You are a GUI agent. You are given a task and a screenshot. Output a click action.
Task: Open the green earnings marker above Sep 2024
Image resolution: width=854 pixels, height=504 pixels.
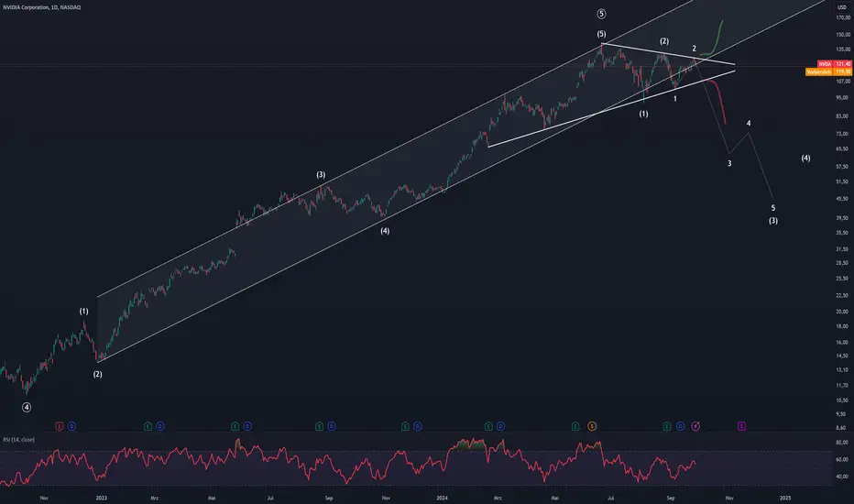coord(667,426)
